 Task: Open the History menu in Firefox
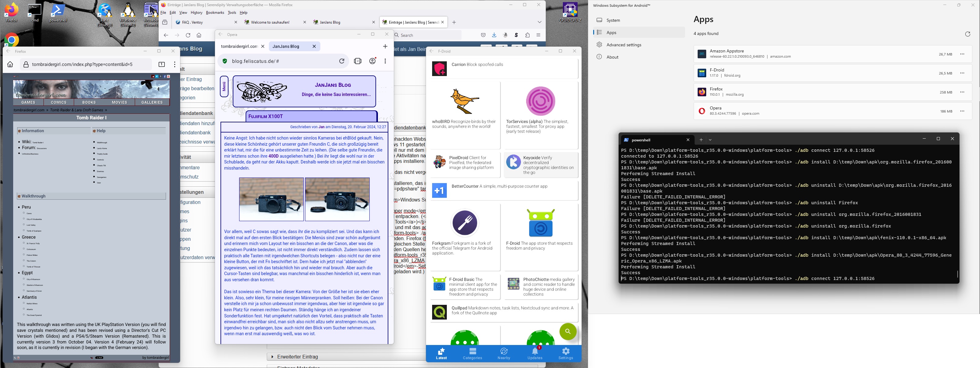(x=196, y=13)
